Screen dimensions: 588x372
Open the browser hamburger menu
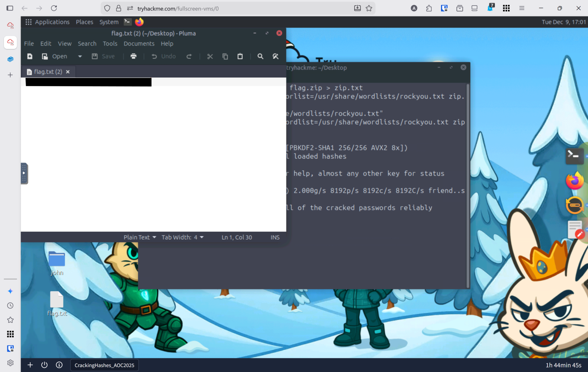(x=522, y=8)
